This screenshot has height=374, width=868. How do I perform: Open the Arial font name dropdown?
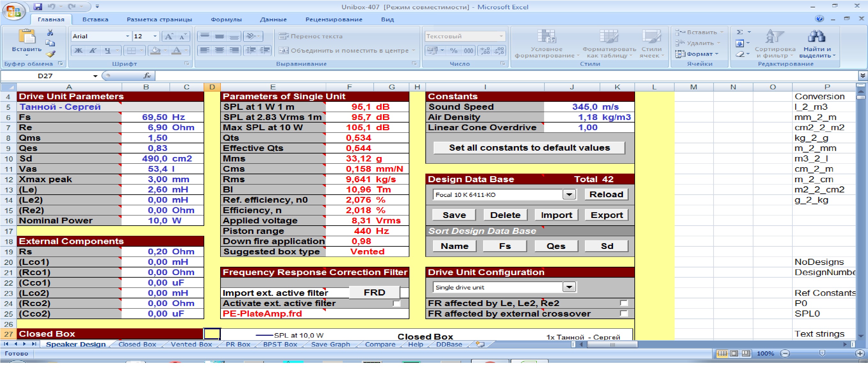tap(127, 36)
